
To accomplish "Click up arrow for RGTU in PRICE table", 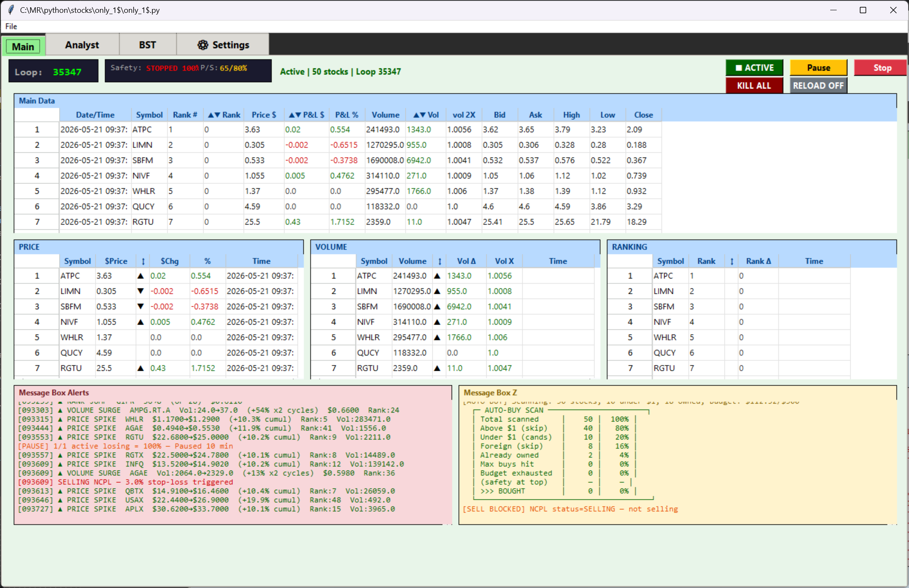I will pyautogui.click(x=140, y=368).
